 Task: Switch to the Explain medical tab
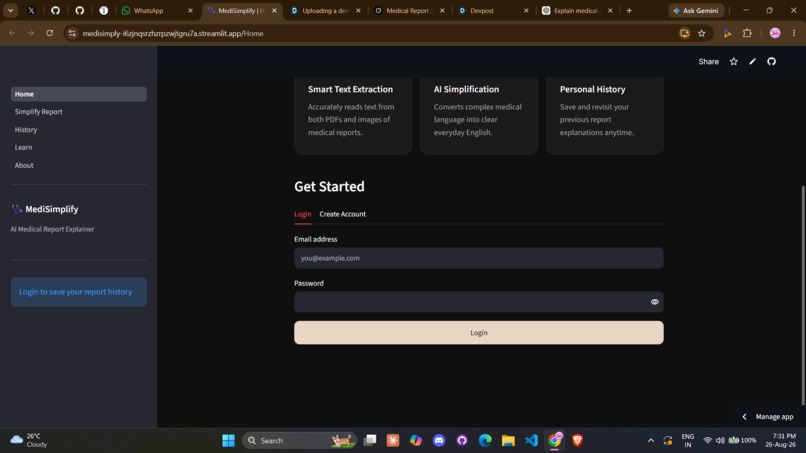[x=576, y=10]
